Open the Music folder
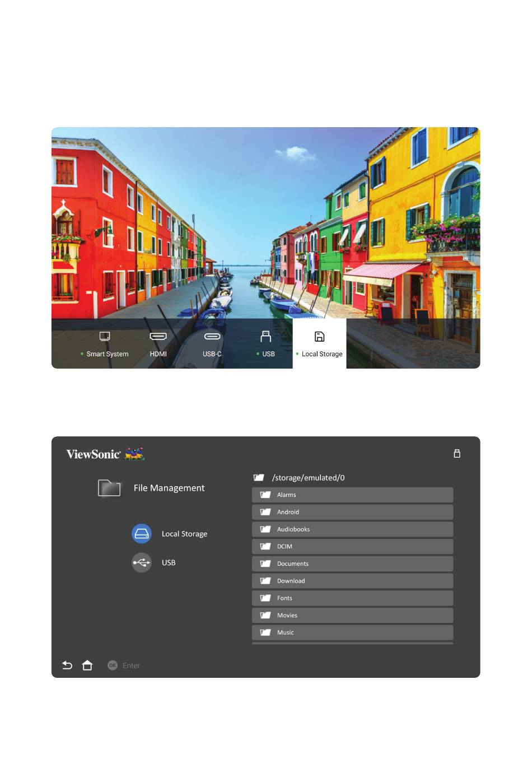This screenshot has width=532, height=777. [x=352, y=632]
